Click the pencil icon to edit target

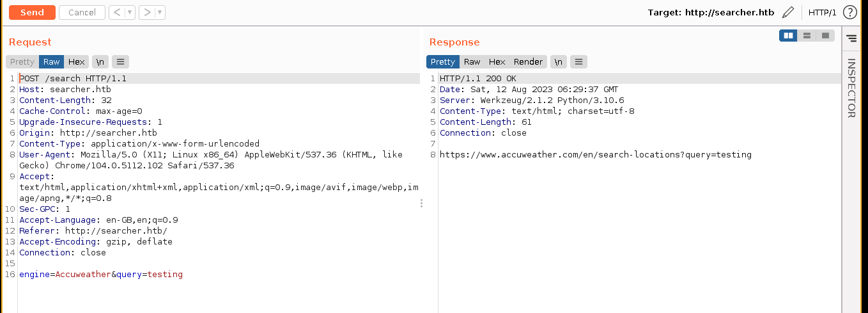(788, 12)
